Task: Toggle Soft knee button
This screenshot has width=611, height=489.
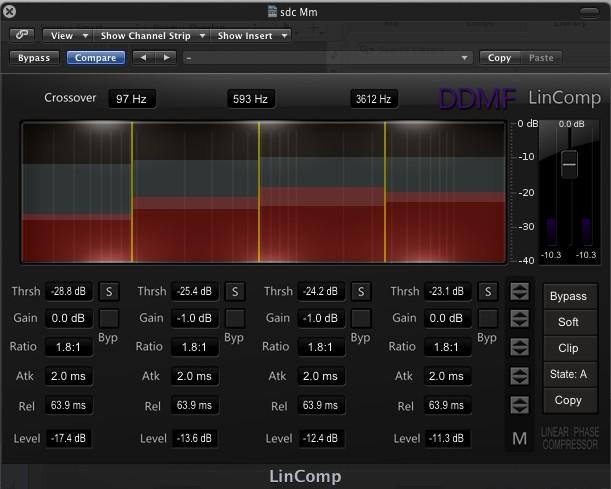Action: [569, 322]
